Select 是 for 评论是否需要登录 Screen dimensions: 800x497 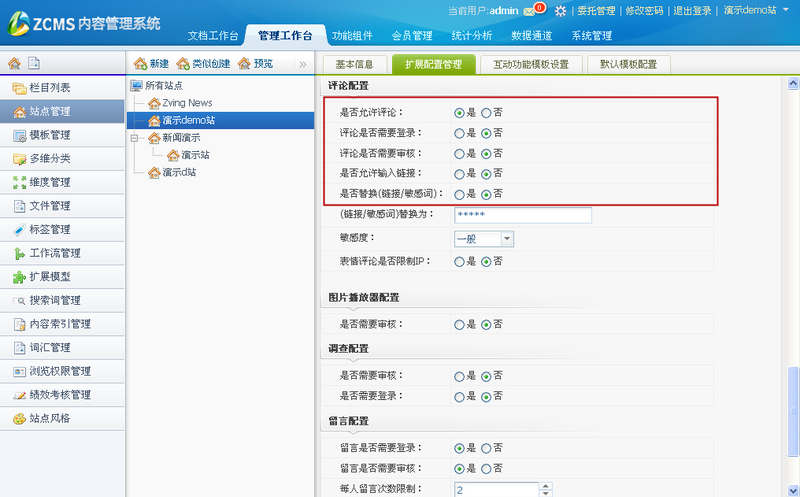pos(459,133)
